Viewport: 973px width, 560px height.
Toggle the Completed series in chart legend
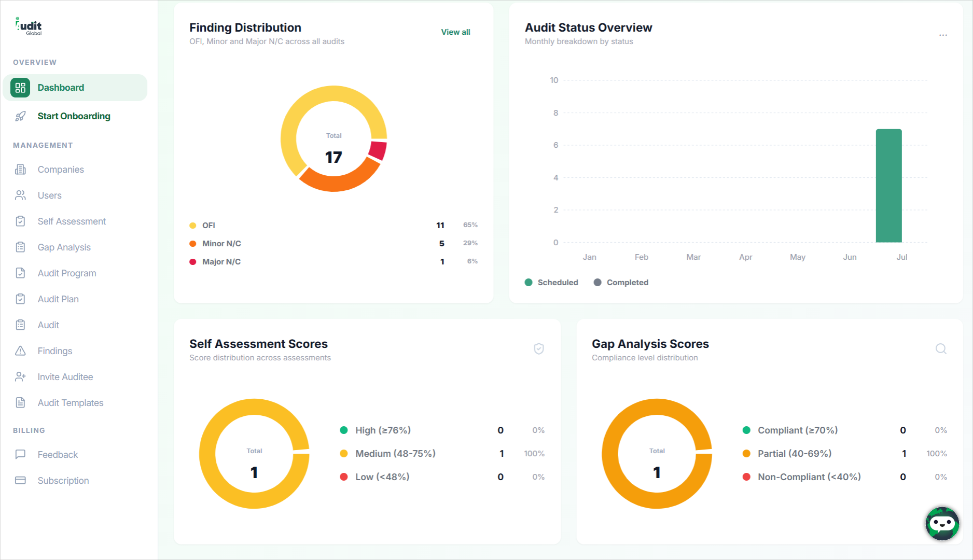(621, 283)
